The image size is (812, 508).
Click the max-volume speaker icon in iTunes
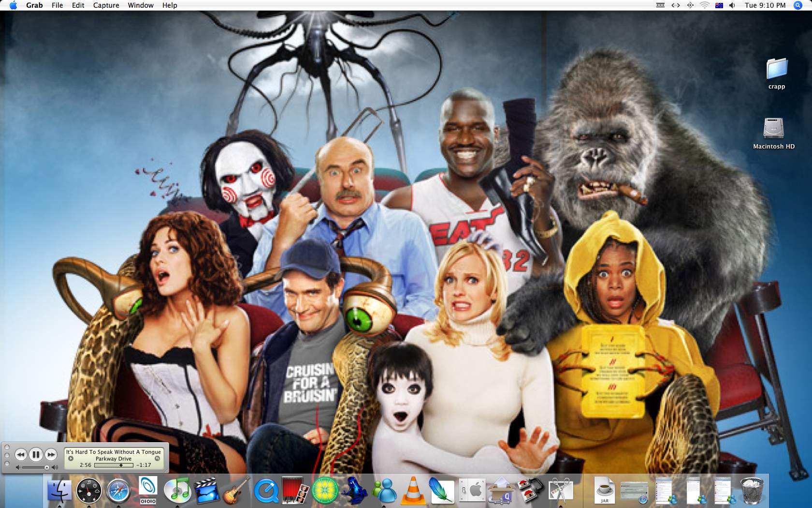point(55,467)
